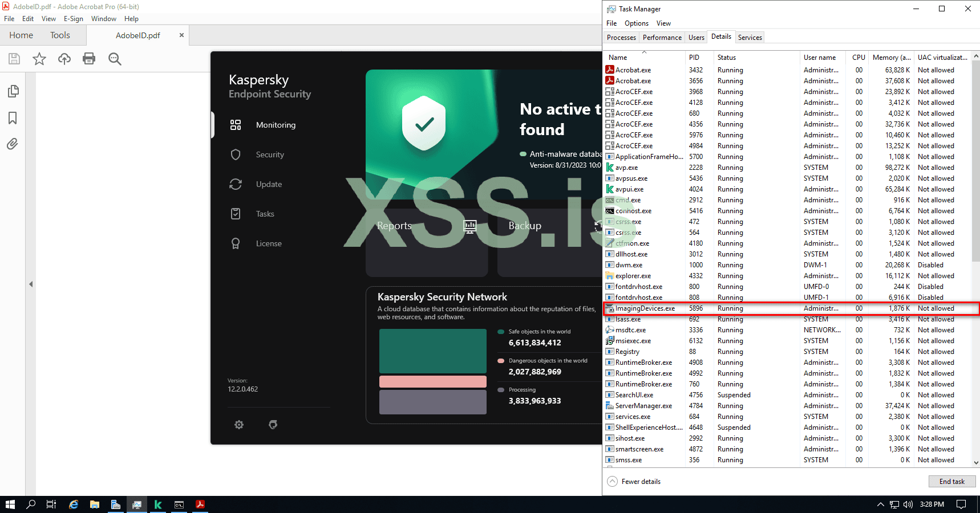The image size is (980, 513).
Task: Open the E-Sign menu in Acrobat
Action: [74, 19]
